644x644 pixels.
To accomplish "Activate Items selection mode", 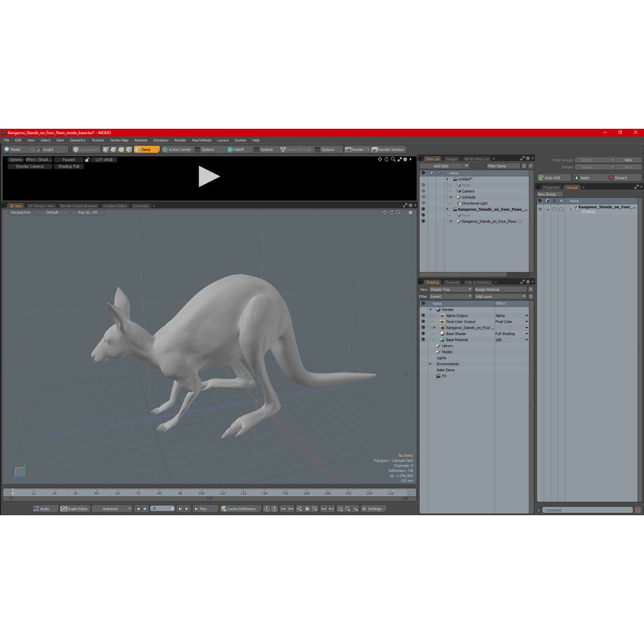I will 146,150.
